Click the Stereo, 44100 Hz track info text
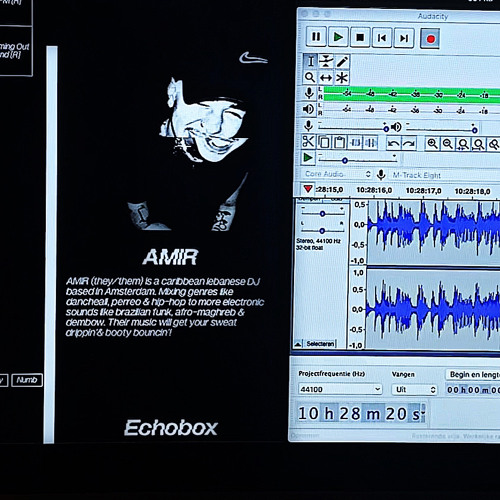500x500 pixels. [x=318, y=244]
